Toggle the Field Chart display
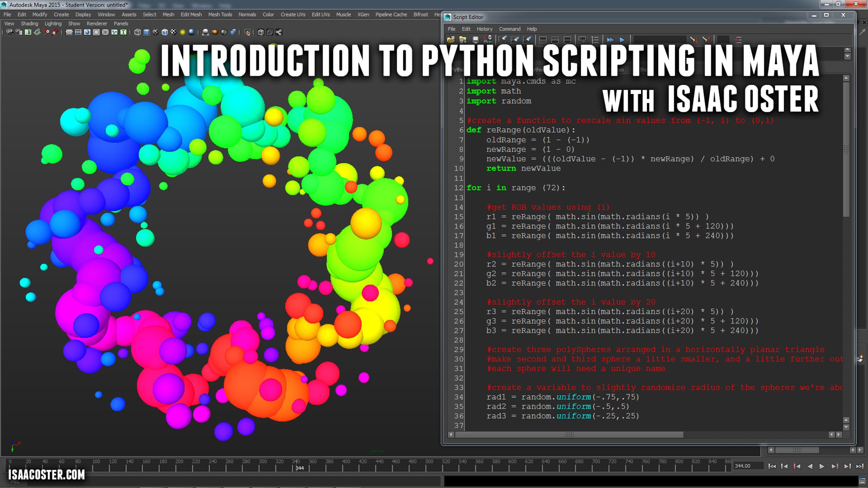The width and height of the screenshot is (868, 488). [x=105, y=33]
